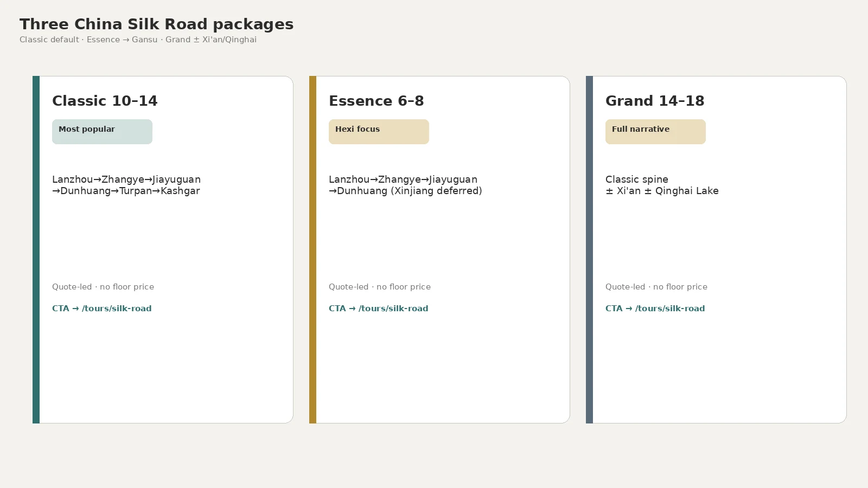The height and width of the screenshot is (488, 868).
Task: Open the Classic card's CTA /tours/silk-road link
Action: pyautogui.click(x=102, y=309)
